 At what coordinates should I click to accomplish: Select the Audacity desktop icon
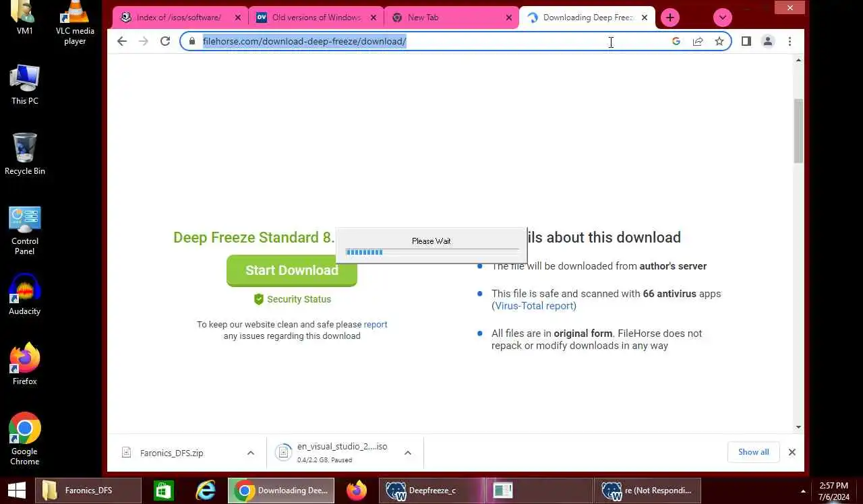(25, 295)
